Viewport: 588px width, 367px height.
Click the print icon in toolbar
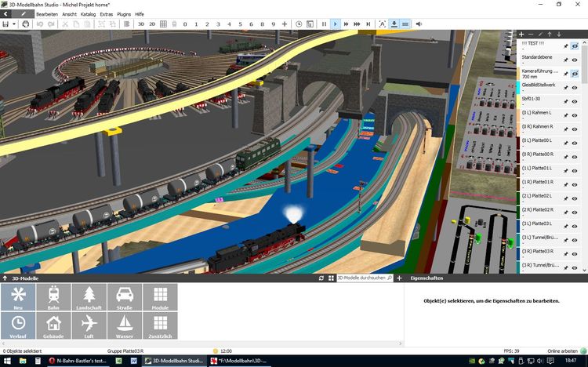(x=26, y=24)
